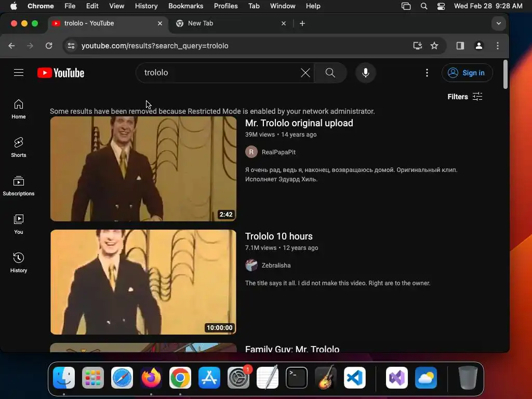
Task: Open Spotlight search in menu bar
Action: point(424,6)
